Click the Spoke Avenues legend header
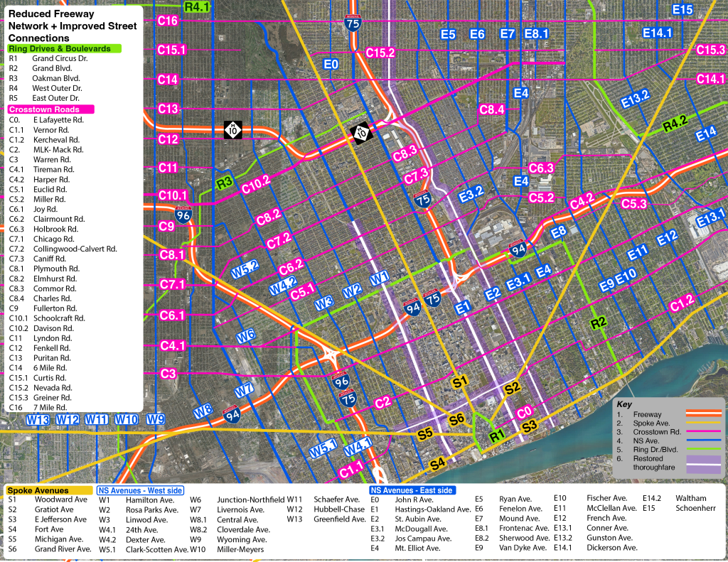Viewport: 728px width, 562px height. pos(38,490)
